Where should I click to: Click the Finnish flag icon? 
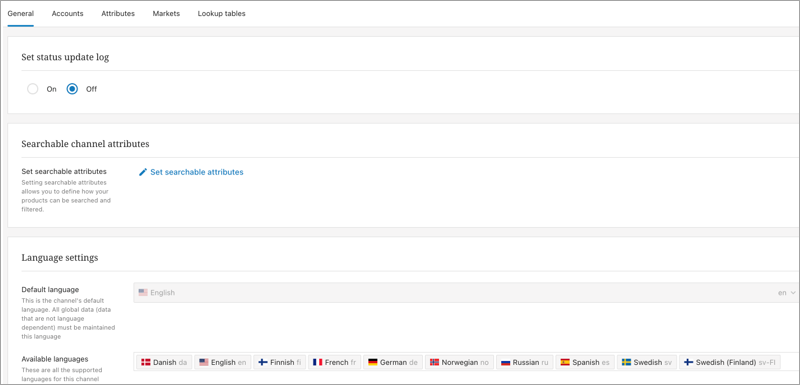pyautogui.click(x=263, y=363)
